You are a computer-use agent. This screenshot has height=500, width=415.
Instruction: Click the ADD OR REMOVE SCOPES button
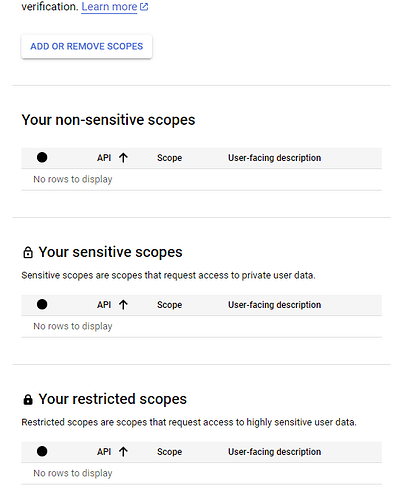(87, 46)
